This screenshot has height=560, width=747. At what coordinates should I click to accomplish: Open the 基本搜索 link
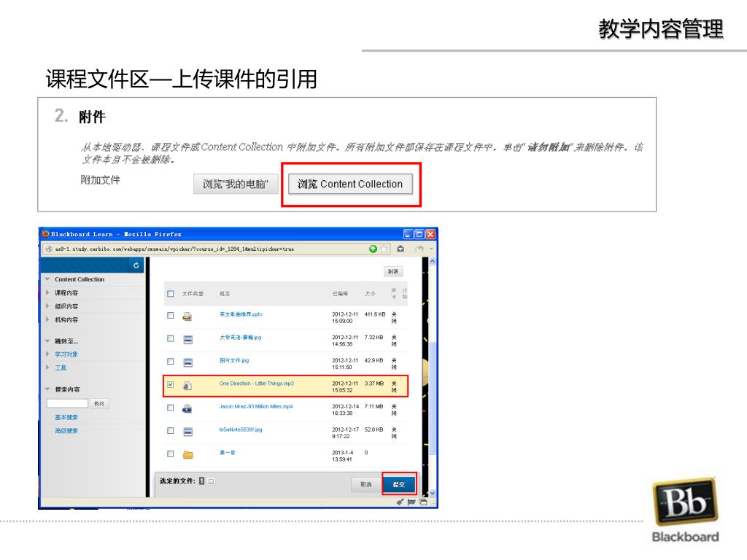66,417
